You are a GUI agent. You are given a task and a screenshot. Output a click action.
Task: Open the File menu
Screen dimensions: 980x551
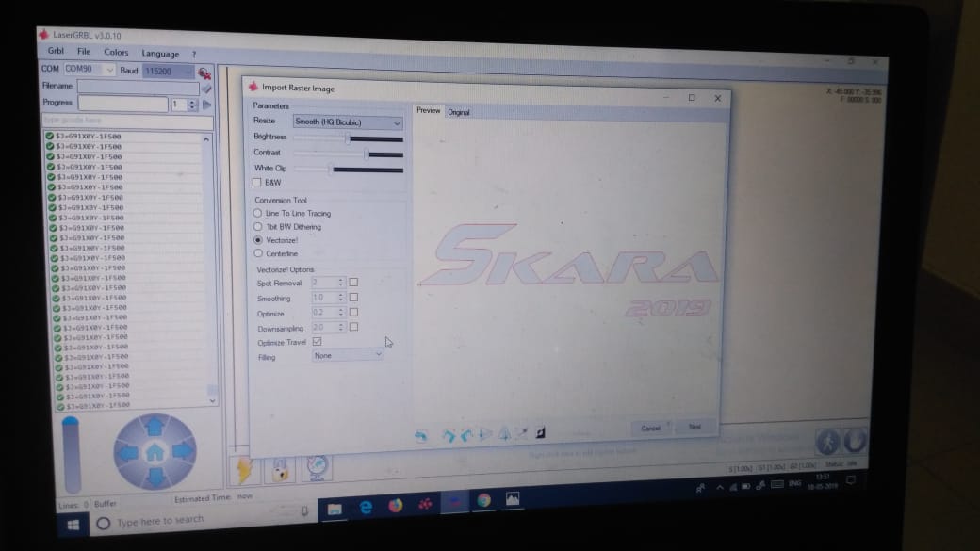pos(84,51)
